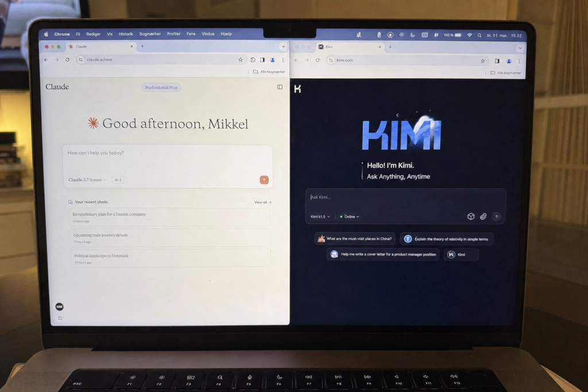Click the tools count badge in Claude input
The image size is (588, 392).
click(118, 180)
